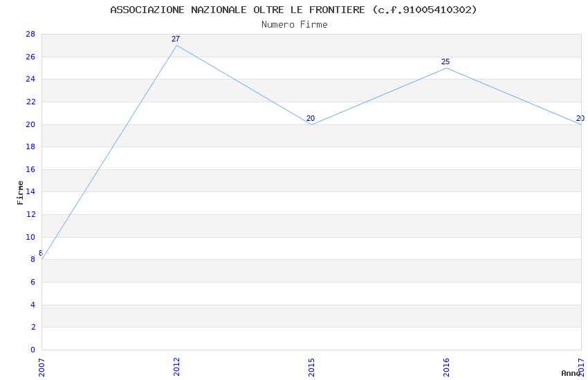Click the y-axis tick value 16
The width and height of the screenshot is (588, 380).
[30, 169]
